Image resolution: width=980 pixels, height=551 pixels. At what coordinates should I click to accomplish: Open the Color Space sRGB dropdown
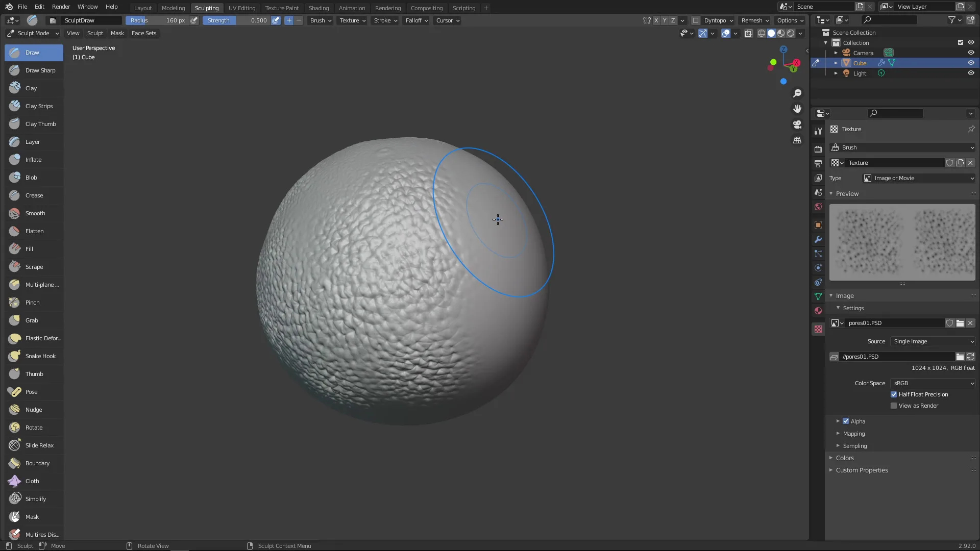click(933, 383)
